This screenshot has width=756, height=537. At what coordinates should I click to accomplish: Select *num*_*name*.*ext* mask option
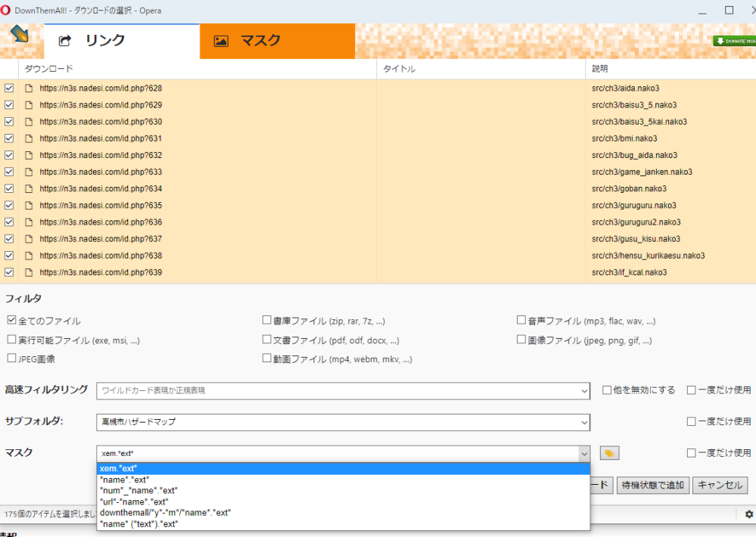pyautogui.click(x=344, y=491)
